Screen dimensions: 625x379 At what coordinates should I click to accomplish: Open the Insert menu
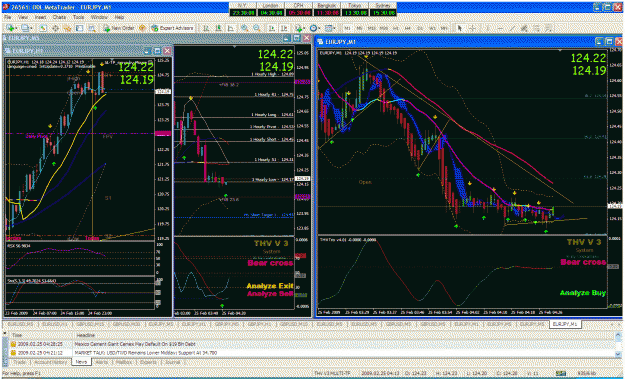(x=40, y=18)
